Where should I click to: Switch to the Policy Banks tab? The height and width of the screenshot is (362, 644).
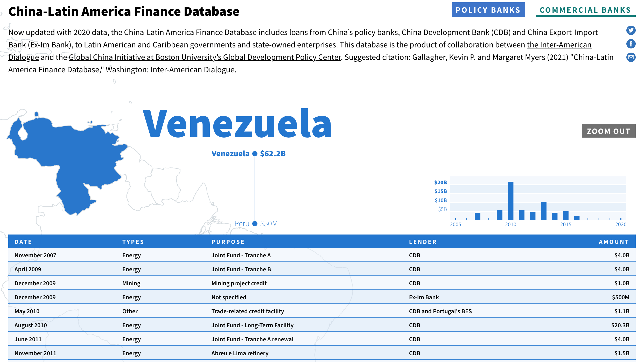coord(488,10)
